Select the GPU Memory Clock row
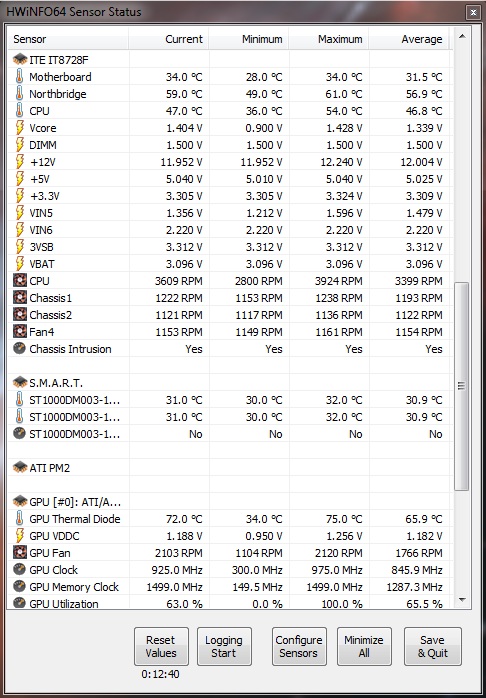The image size is (486, 698). [231, 587]
